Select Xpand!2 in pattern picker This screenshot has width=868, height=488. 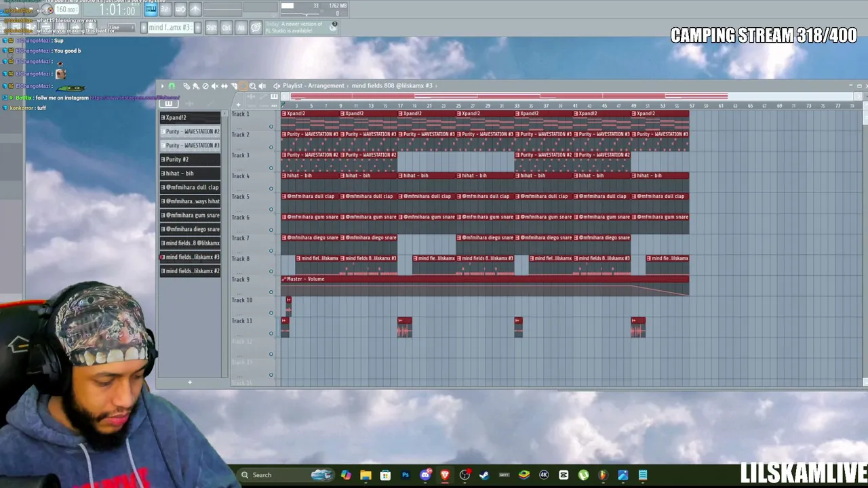[x=190, y=117]
